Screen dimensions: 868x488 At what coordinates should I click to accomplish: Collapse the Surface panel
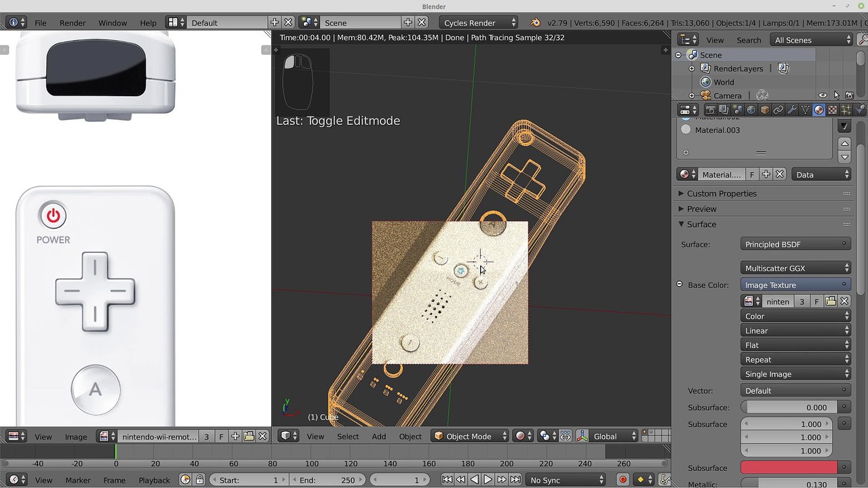702,224
